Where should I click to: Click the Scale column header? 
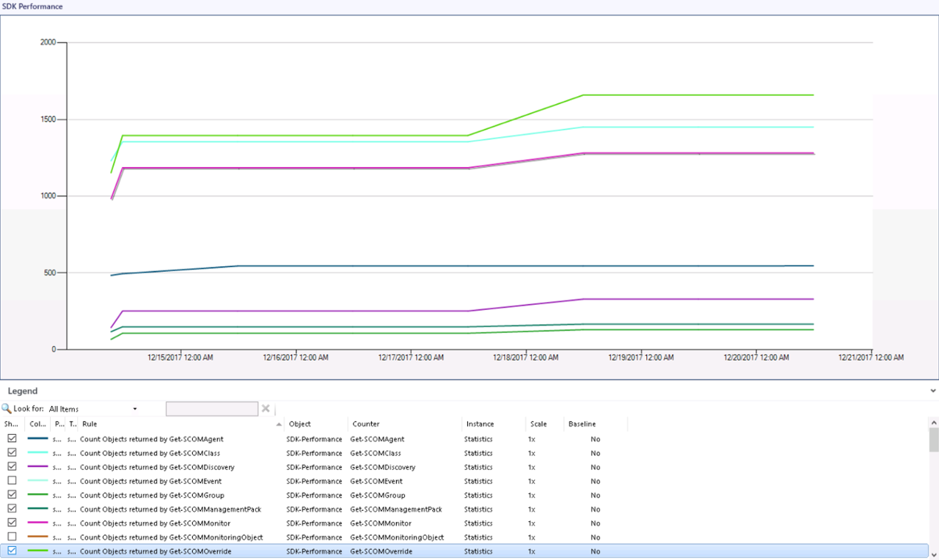[x=538, y=424]
